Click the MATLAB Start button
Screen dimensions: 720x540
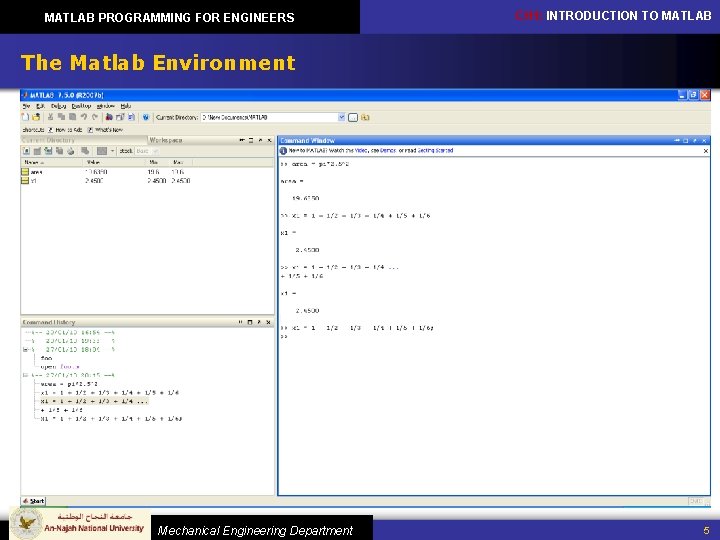click(34, 501)
